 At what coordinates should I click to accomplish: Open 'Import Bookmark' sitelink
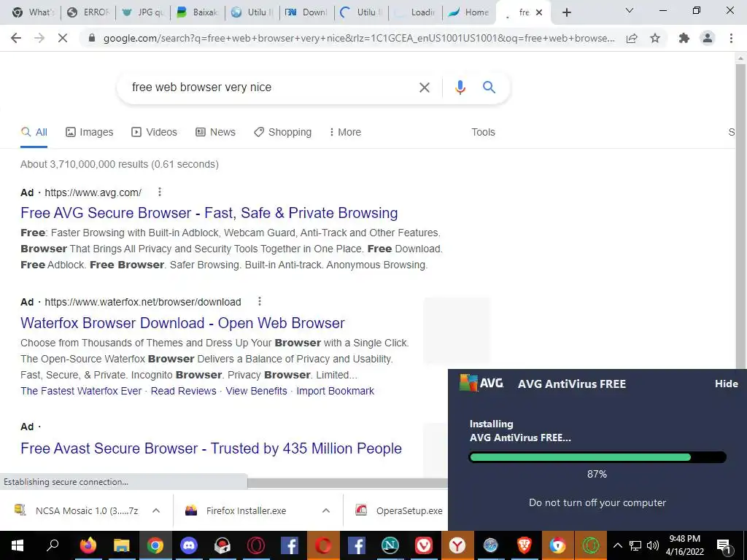(336, 391)
